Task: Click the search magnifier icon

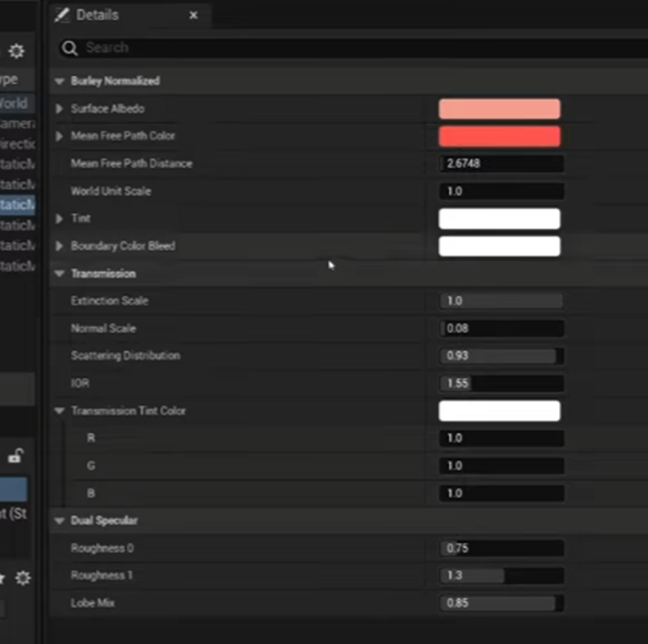Action: pos(69,48)
